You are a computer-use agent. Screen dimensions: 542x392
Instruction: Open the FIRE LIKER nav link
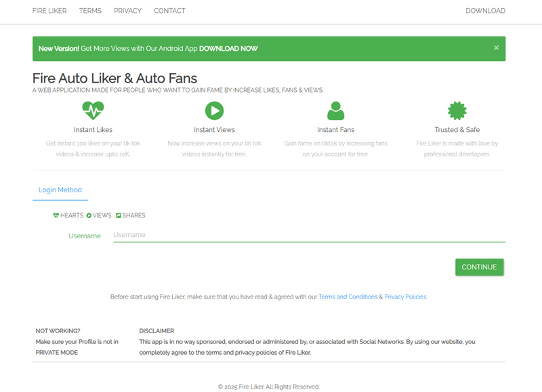click(49, 11)
